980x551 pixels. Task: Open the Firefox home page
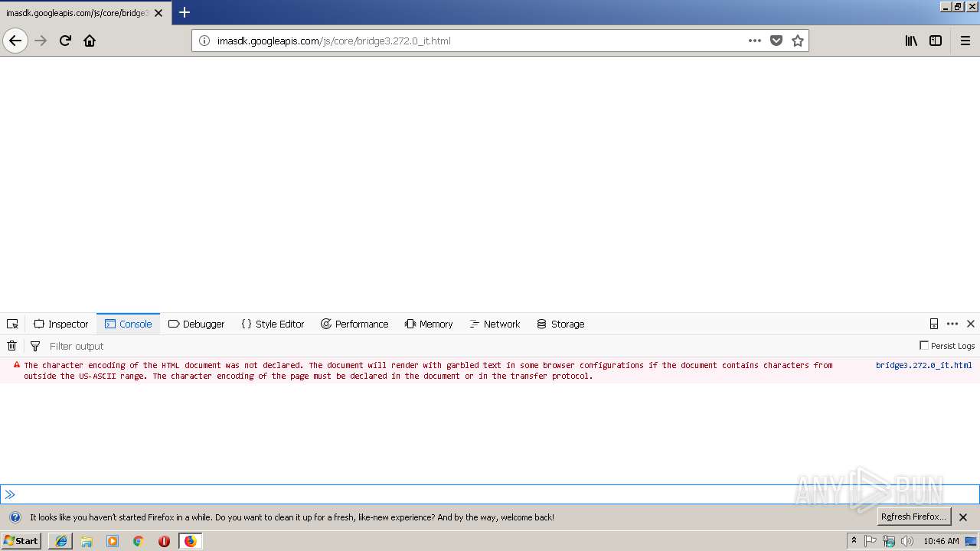[x=90, y=41]
